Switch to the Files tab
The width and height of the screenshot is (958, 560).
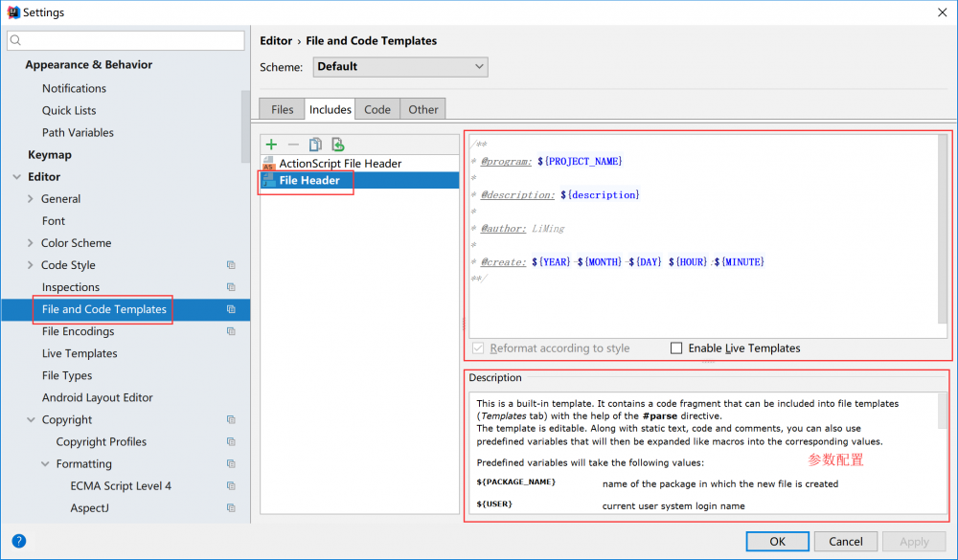tap(283, 109)
